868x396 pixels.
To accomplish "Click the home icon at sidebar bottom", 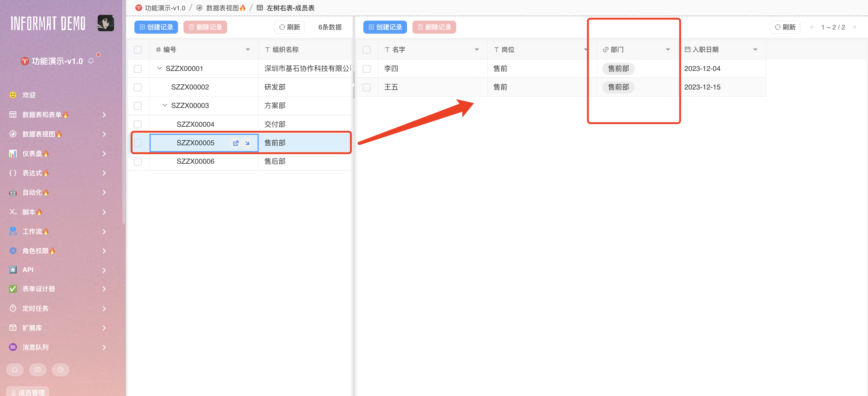I will (x=15, y=370).
